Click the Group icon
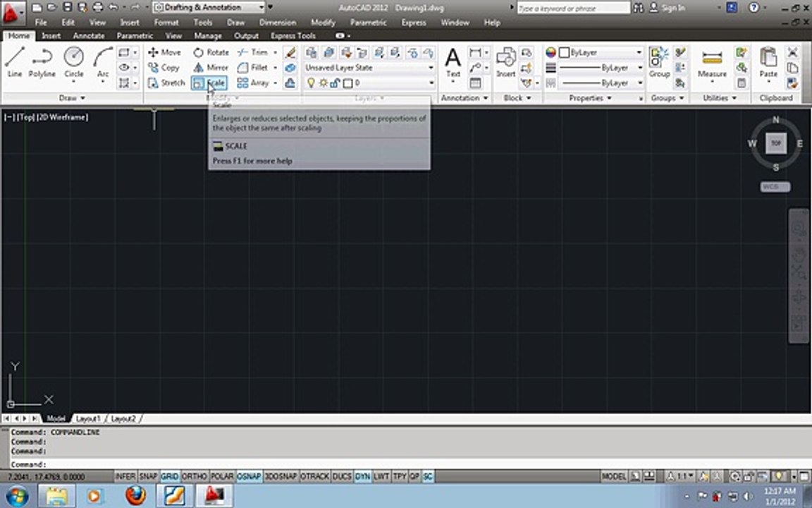The height and width of the screenshot is (508, 812). 659,63
